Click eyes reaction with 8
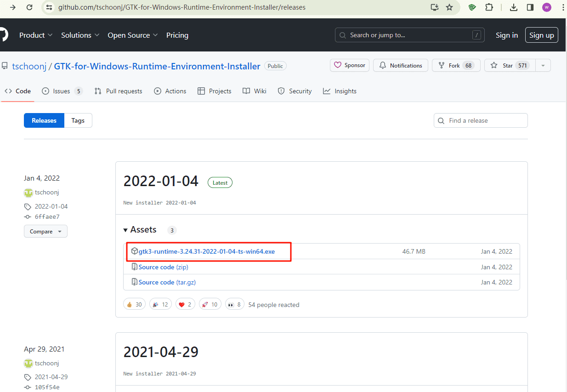Viewport: 567px width, 392px height. click(235, 304)
